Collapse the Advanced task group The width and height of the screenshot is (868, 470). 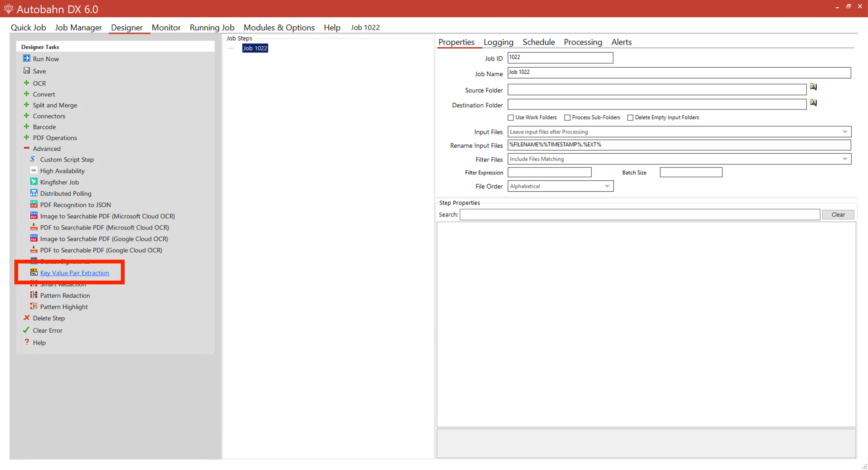tap(26, 148)
